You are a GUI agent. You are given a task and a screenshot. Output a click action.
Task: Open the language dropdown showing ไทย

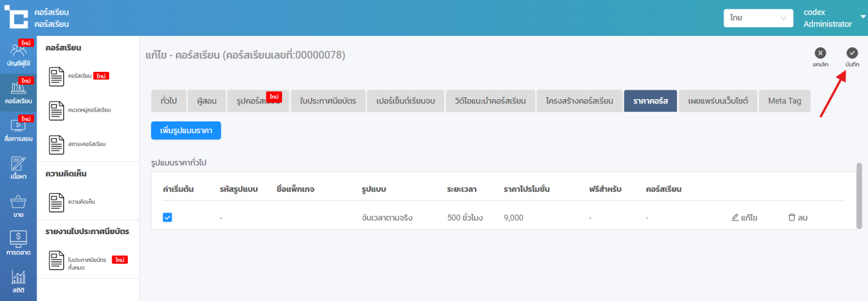click(x=758, y=18)
